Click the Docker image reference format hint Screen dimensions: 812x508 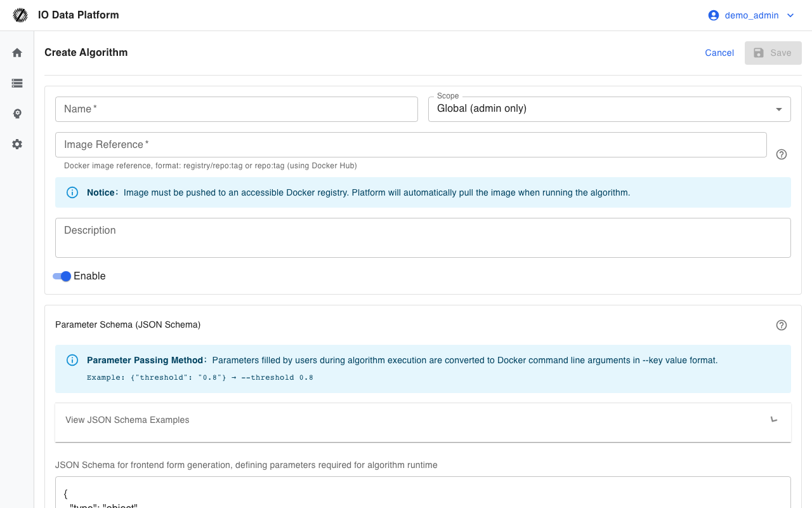point(211,166)
